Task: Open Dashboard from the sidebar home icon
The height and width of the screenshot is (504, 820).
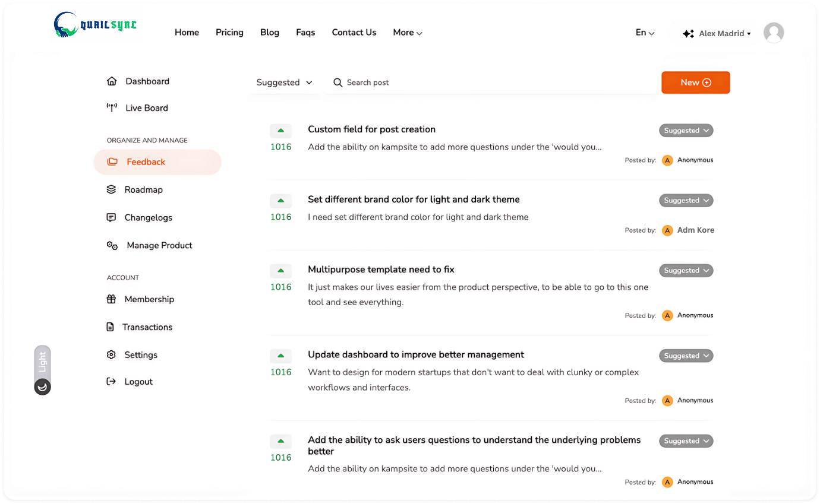Action: click(112, 81)
